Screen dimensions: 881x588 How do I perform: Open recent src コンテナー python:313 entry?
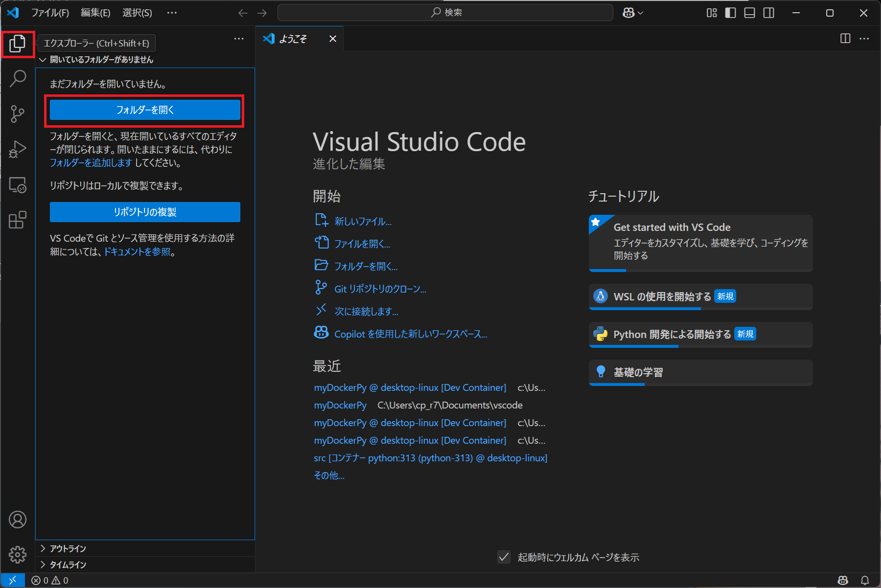tap(431, 458)
